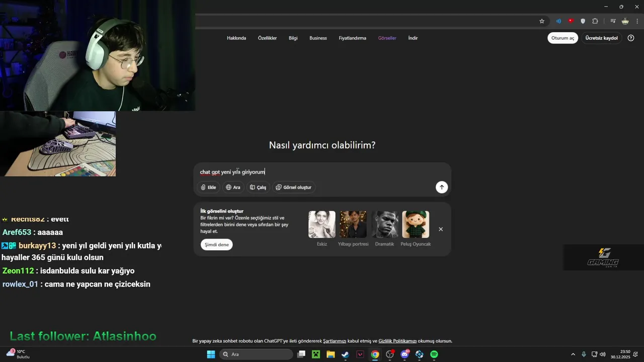644x362 pixels.
Task: Open the red YouTube heart extension
Action: pyautogui.click(x=571, y=21)
